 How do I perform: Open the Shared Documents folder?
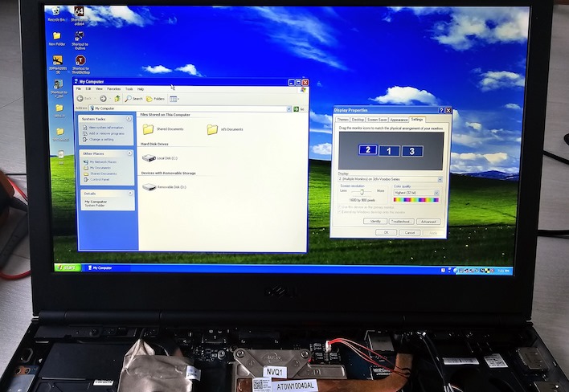click(163, 129)
